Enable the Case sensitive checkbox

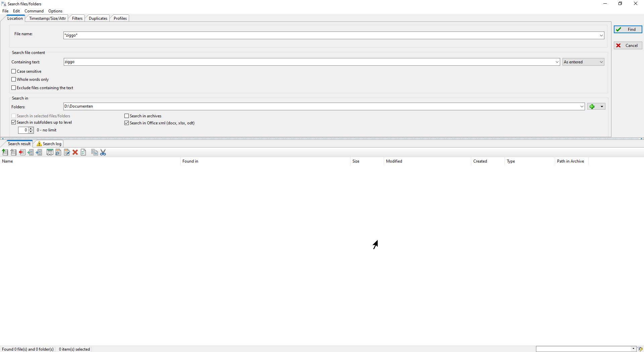(x=14, y=71)
